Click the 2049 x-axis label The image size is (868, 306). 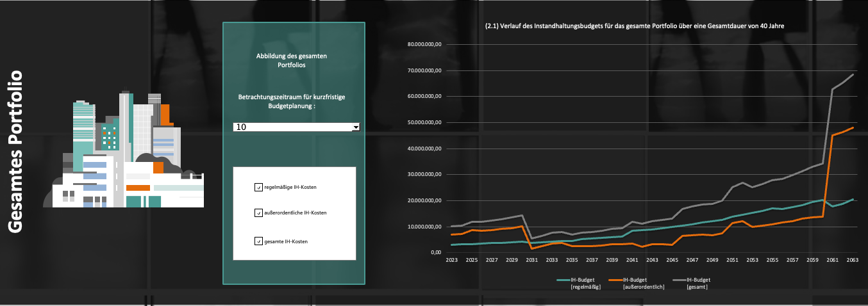[712, 261]
